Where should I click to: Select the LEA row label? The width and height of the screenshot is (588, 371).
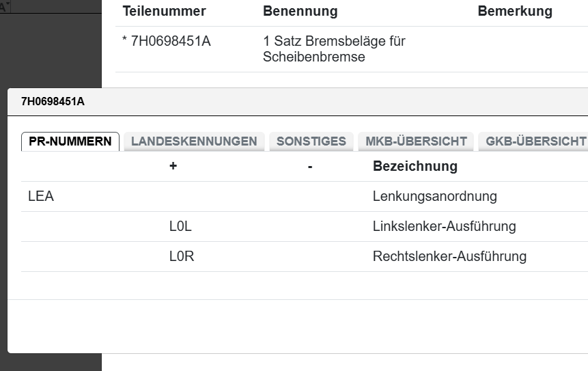click(x=41, y=197)
